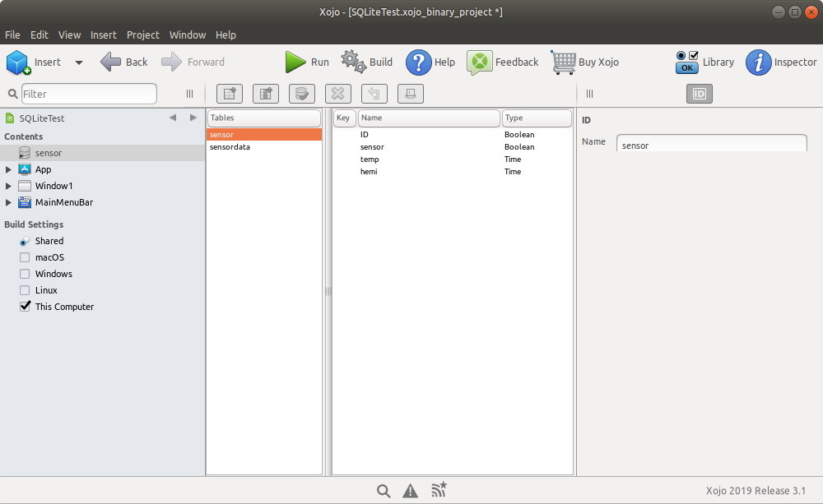Enable the Linux build target
This screenshot has height=504, width=823.
25,290
